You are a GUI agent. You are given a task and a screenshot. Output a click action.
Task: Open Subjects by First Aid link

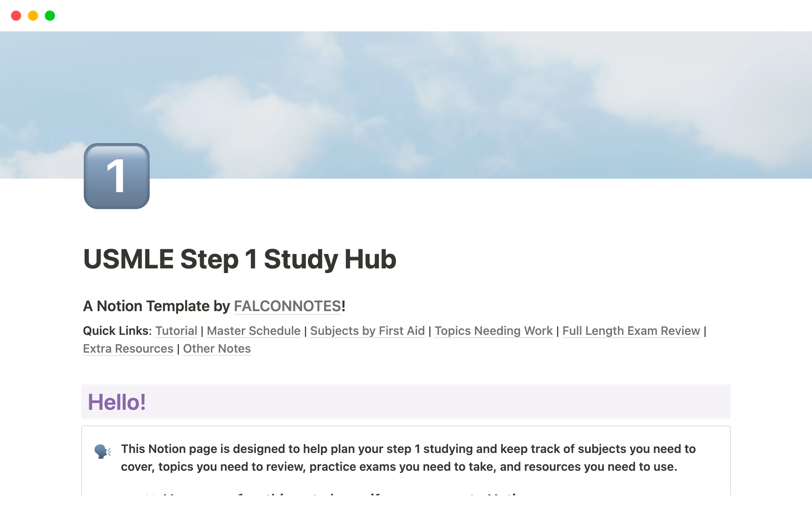(367, 330)
